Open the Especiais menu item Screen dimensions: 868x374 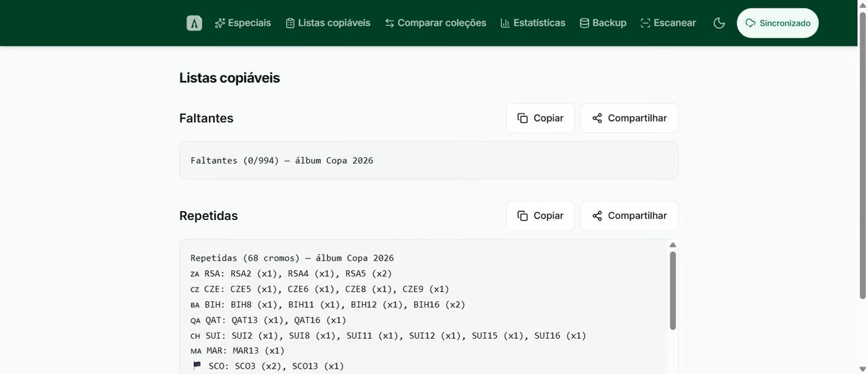pos(243,23)
